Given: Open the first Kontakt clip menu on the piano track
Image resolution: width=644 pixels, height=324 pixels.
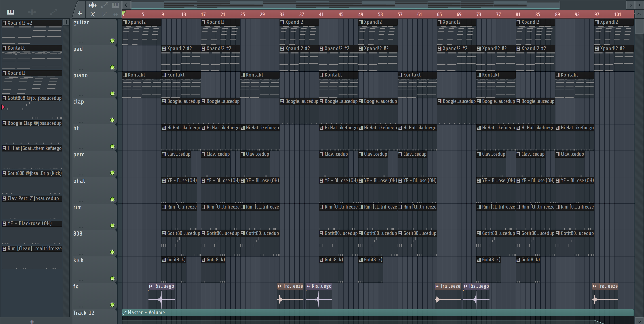Looking at the screenshot, I should click(x=125, y=75).
